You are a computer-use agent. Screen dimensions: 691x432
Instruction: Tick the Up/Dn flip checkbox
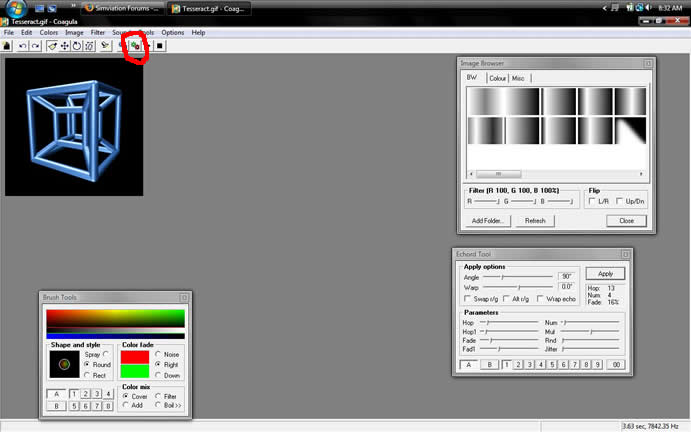coord(619,201)
